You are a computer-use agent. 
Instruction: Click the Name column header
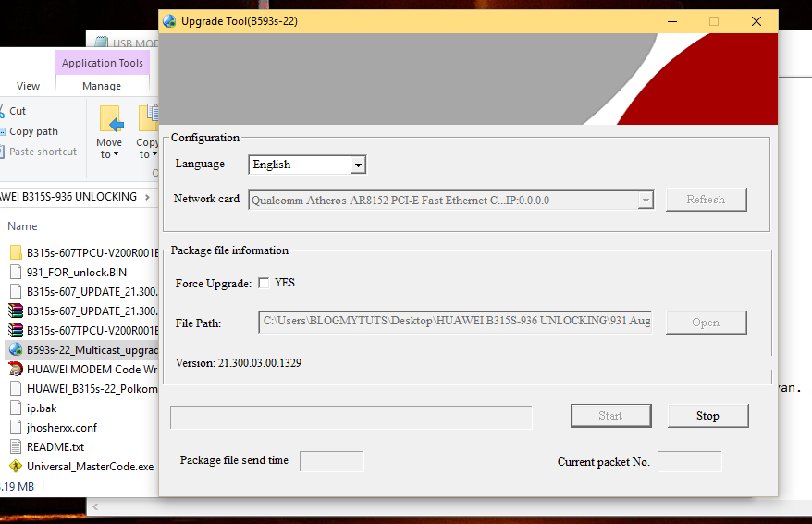22,226
